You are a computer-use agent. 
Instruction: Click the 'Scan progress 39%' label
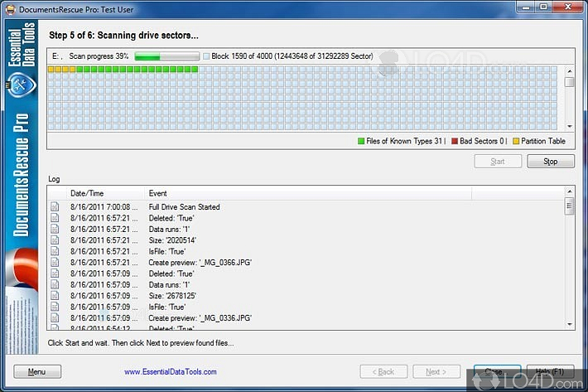(x=99, y=56)
